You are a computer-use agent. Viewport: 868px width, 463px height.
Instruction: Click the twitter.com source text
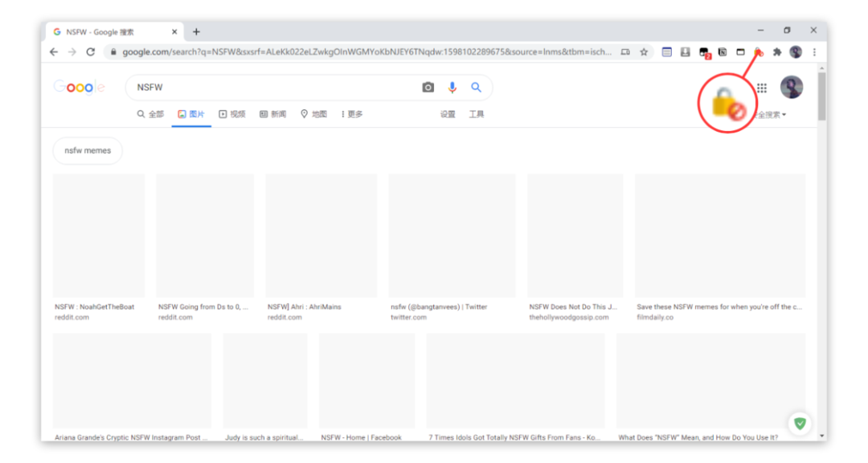pyautogui.click(x=408, y=318)
